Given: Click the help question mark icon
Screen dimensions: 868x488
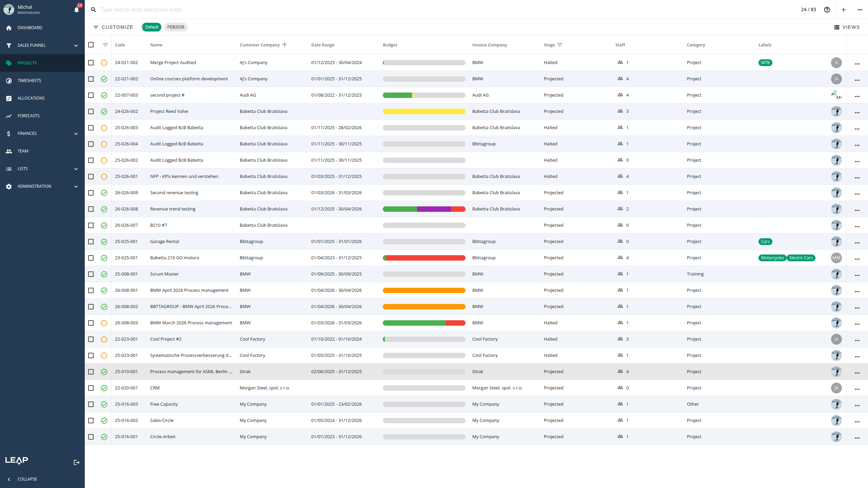Looking at the screenshot, I should pos(827,9).
